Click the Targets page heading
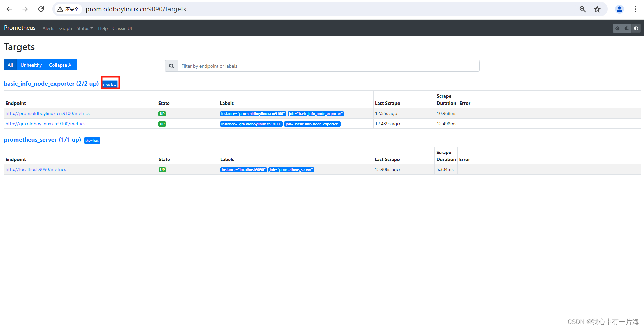The height and width of the screenshot is (328, 644). tap(19, 47)
